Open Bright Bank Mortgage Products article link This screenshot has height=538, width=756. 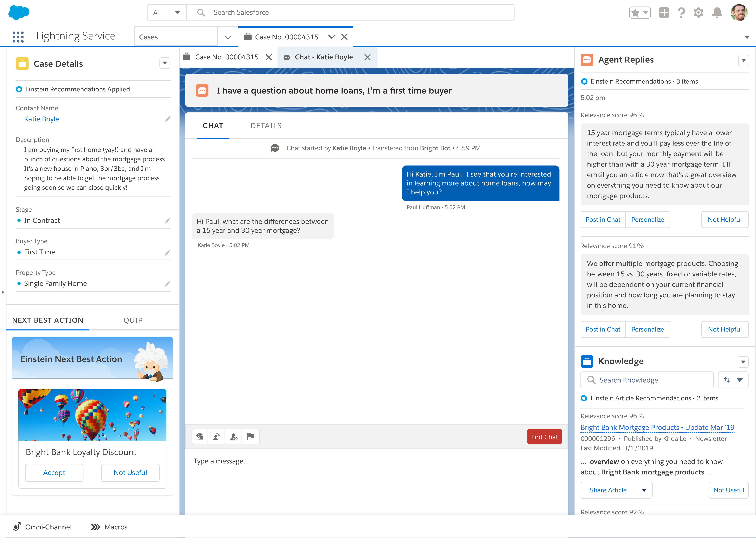(x=657, y=427)
